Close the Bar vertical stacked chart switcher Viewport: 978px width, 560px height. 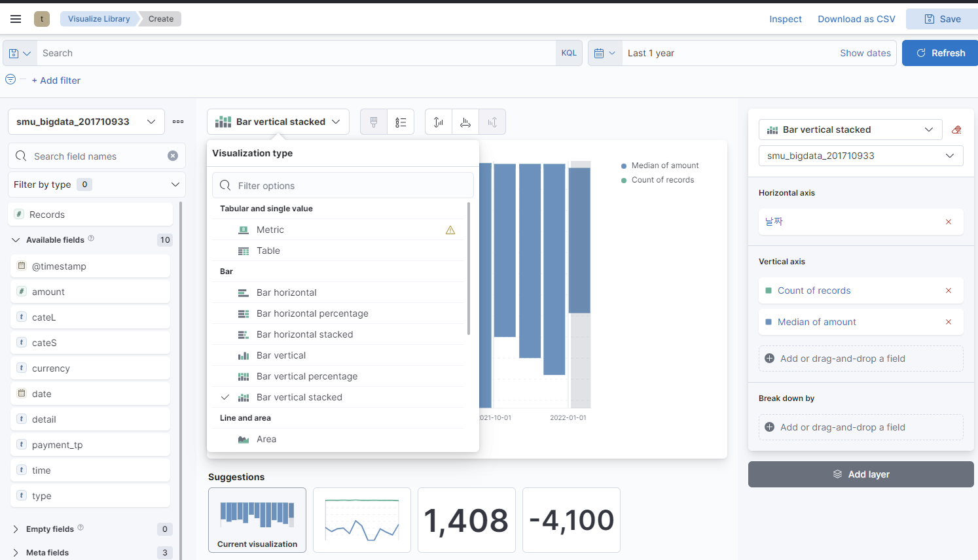click(x=278, y=122)
